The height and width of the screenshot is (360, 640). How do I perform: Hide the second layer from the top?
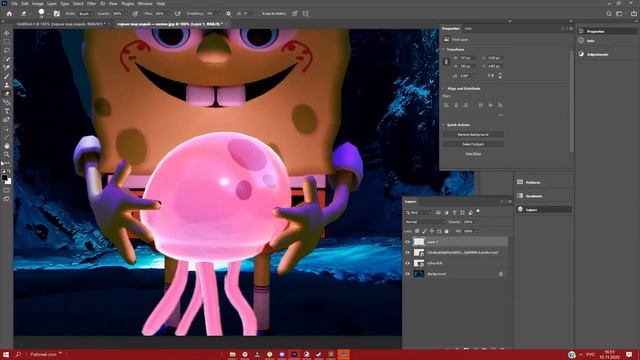pos(407,252)
